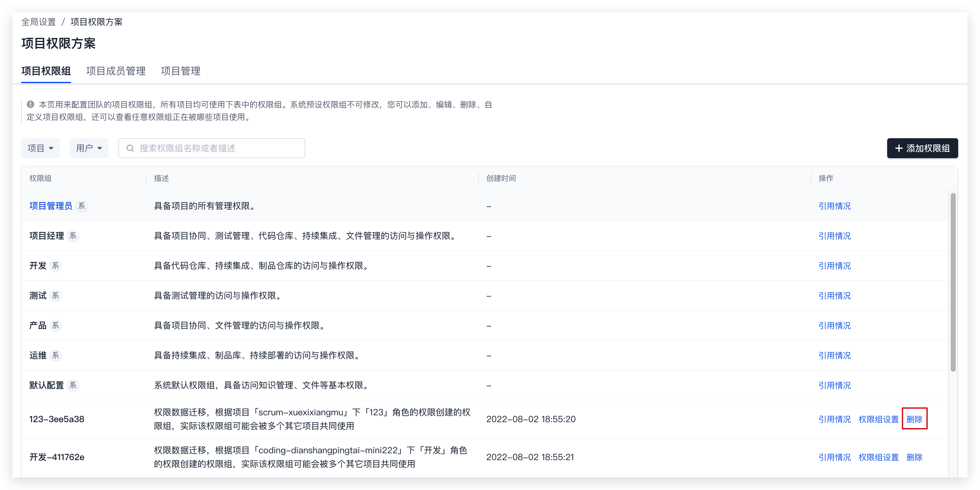Go to 全局设置 in the breadcrumb

pyautogui.click(x=38, y=22)
